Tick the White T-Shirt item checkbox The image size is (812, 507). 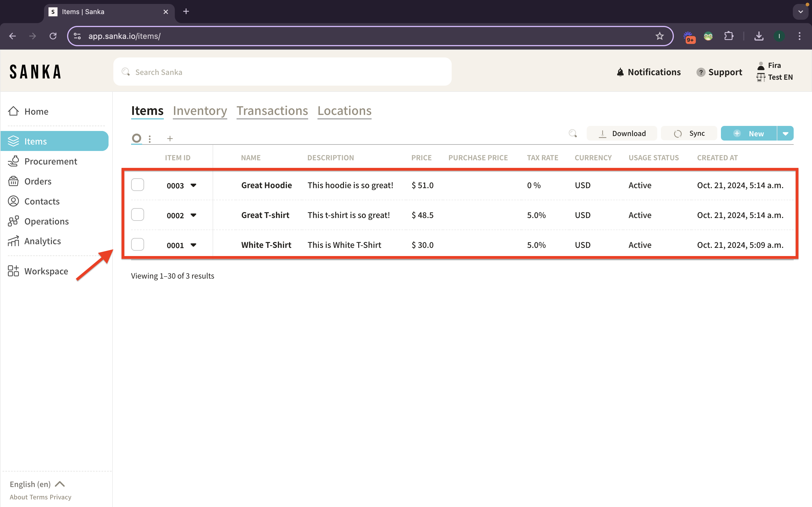[138, 244]
